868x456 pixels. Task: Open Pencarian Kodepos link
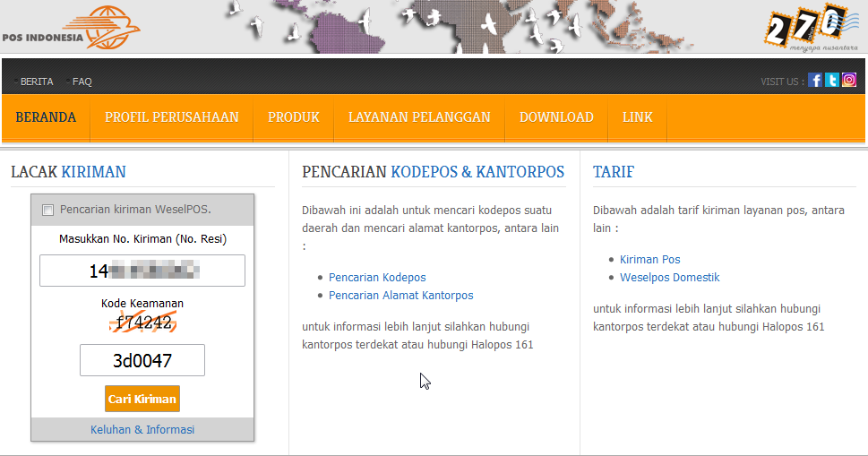(377, 277)
